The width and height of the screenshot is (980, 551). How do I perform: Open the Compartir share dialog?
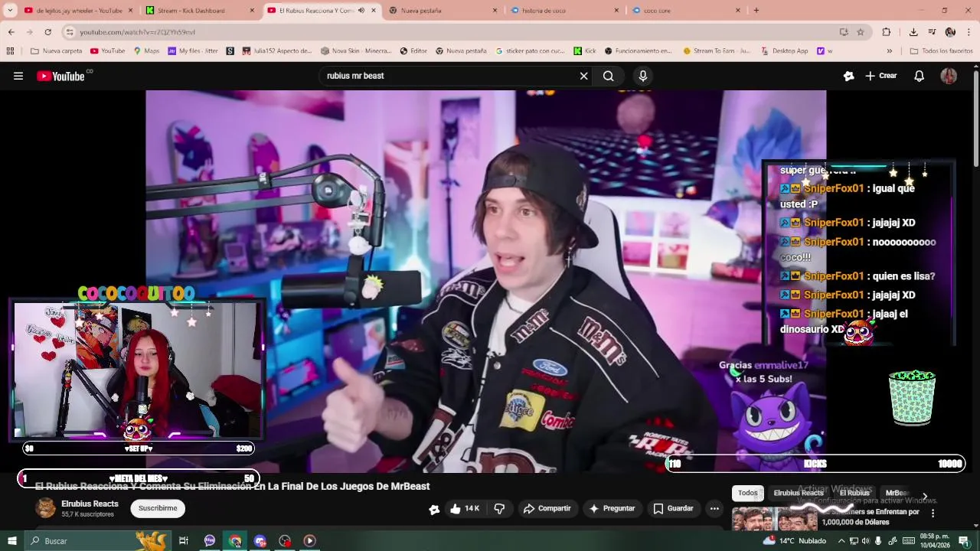tap(547, 508)
